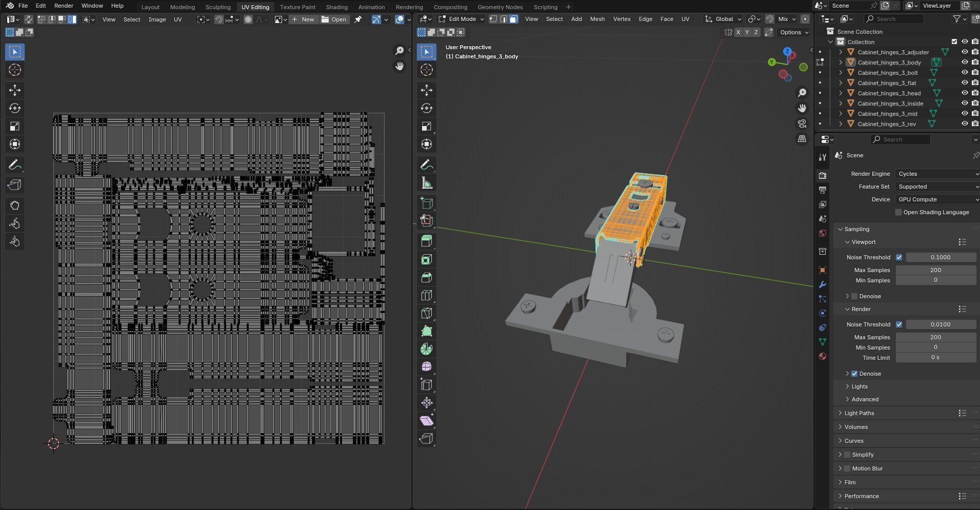Enable Open Shading Language checkbox
This screenshot has width=980, height=510.
point(898,212)
